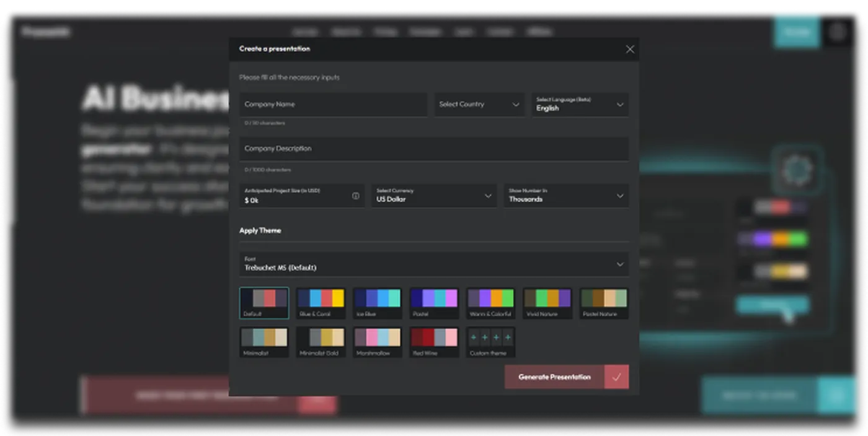
Task: Select the Default color theme
Action: tap(264, 303)
